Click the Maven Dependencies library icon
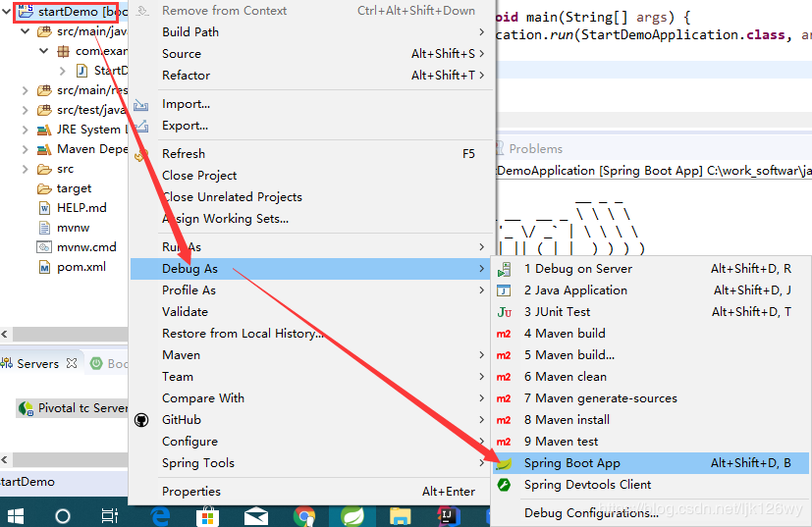Screen dimensions: 812x527 (x=44, y=149)
